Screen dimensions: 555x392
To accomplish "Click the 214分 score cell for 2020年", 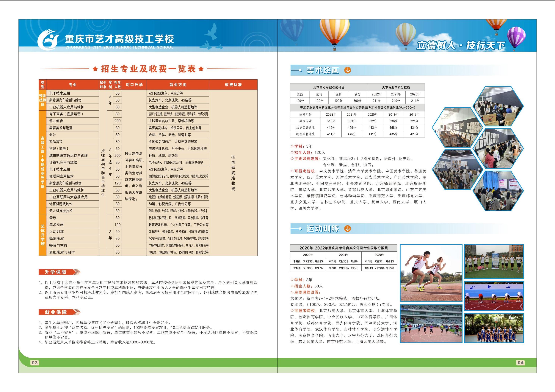I will [x=415, y=101].
